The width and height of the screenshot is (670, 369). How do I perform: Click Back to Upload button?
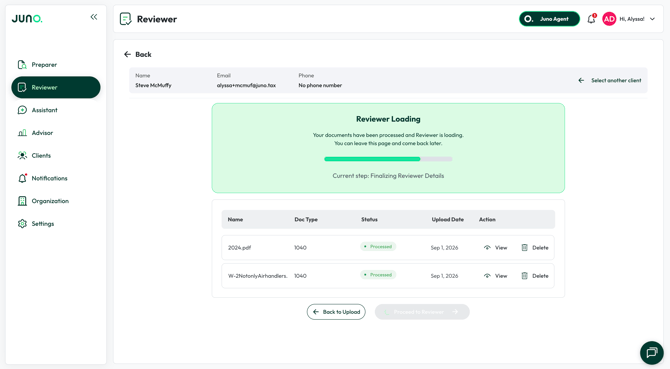coord(336,312)
